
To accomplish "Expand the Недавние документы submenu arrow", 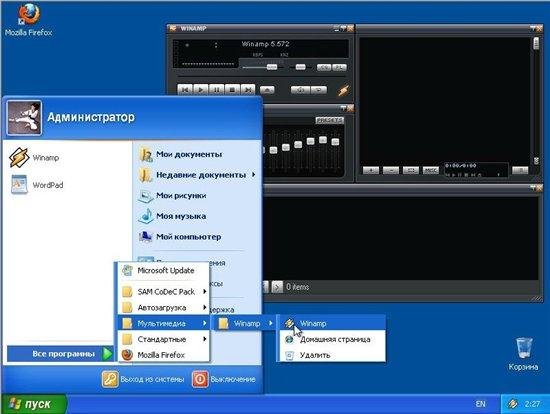I will tap(253, 174).
